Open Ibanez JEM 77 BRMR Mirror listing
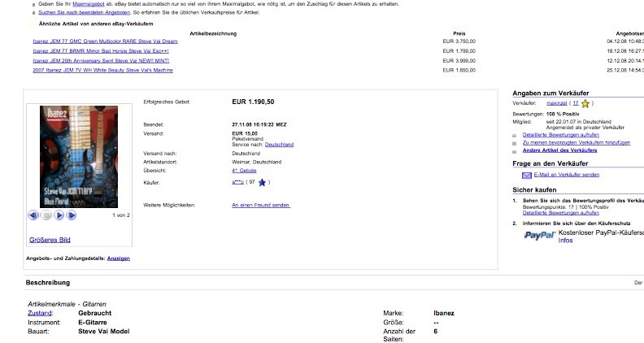Viewport: 644px width, 343px height. [101, 51]
